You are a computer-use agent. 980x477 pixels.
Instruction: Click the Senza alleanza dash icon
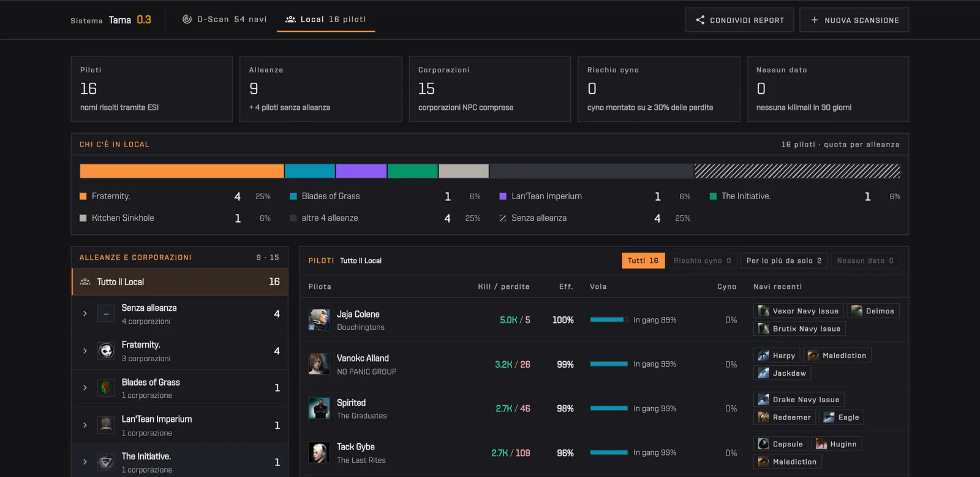[106, 313]
